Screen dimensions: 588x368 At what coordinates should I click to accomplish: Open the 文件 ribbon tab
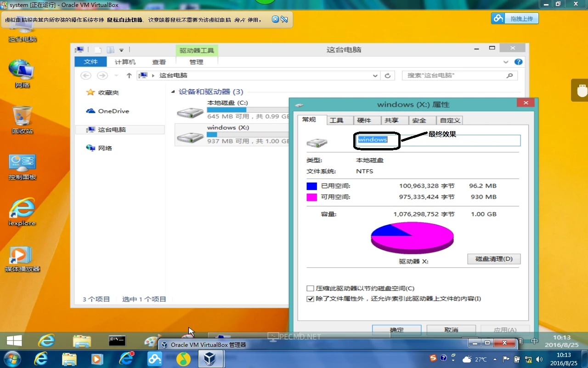coord(90,62)
